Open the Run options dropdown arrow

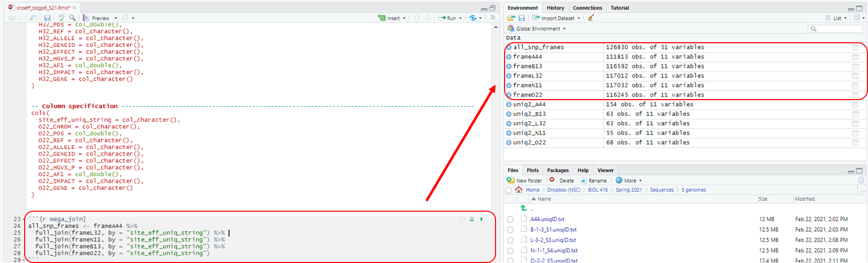(x=460, y=19)
